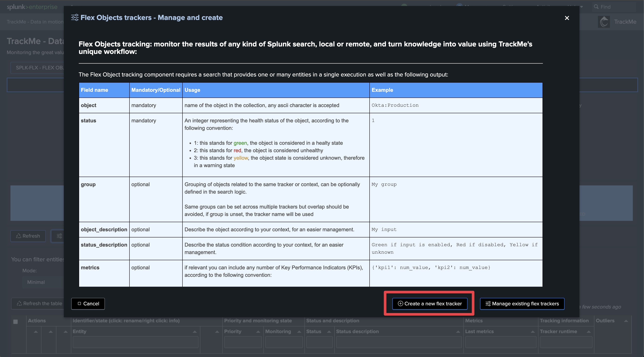Click the sliders icon beside dialog title
Screen dimensions: 644x357
[75, 18]
